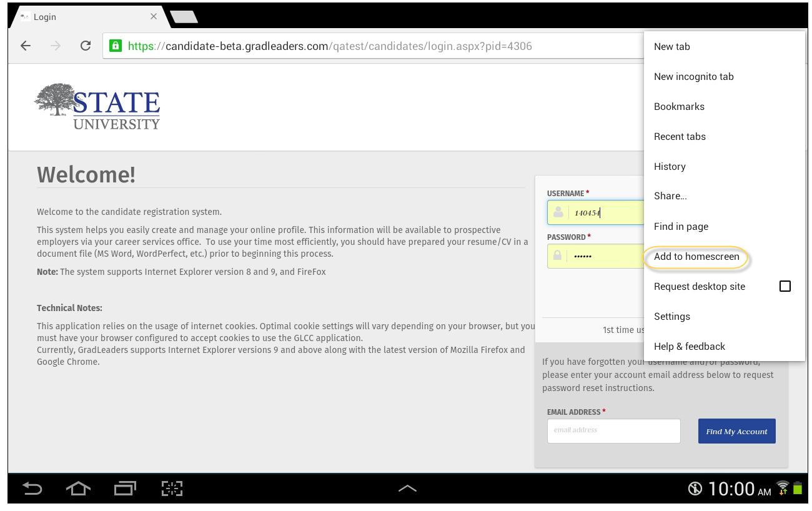This screenshot has width=812, height=511.
Task: Reload the page with the refresh icon
Action: [86, 46]
